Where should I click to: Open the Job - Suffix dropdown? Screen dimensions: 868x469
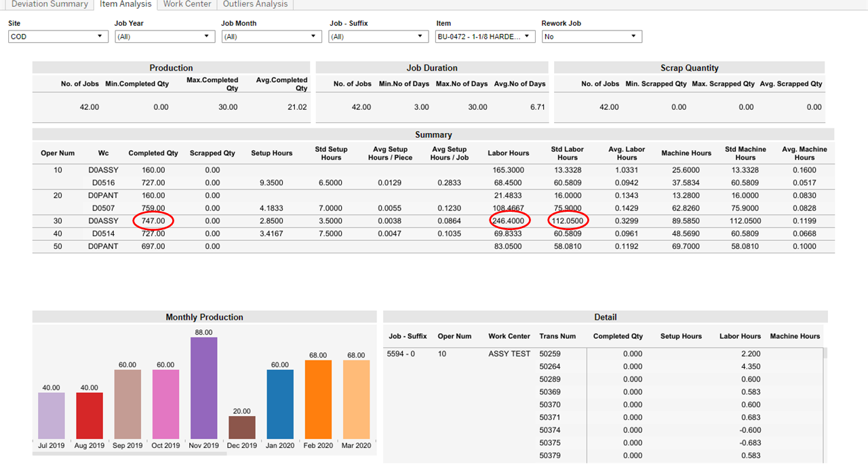[x=378, y=37]
